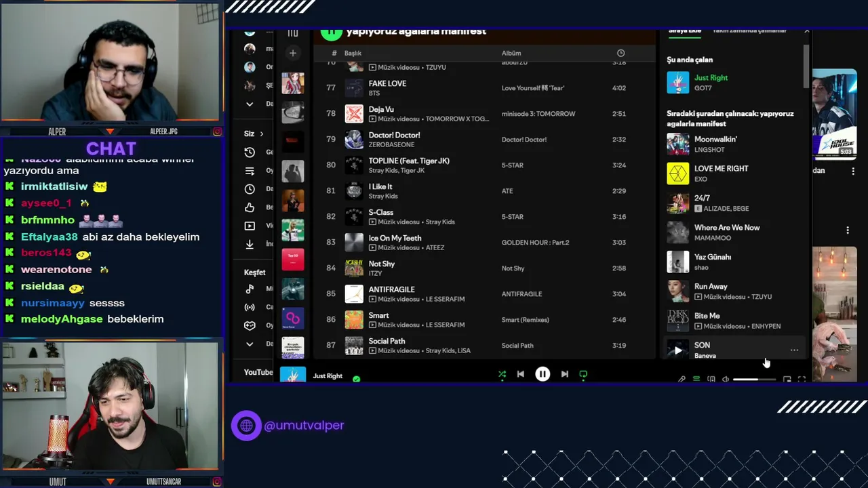Open the purple infinity playlist cover in sidebar
868x488 pixels.
pos(293,319)
